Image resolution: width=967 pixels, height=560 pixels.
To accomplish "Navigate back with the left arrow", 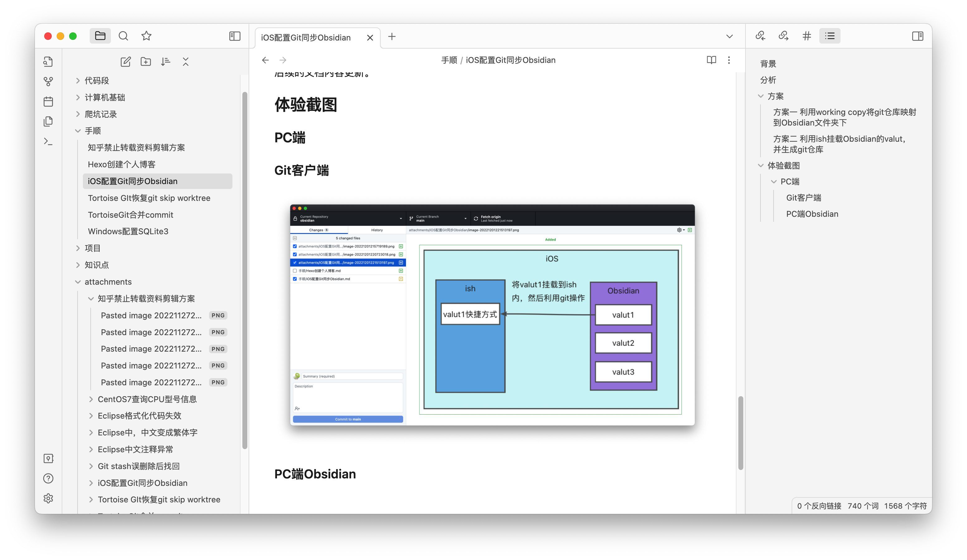I will coord(265,60).
